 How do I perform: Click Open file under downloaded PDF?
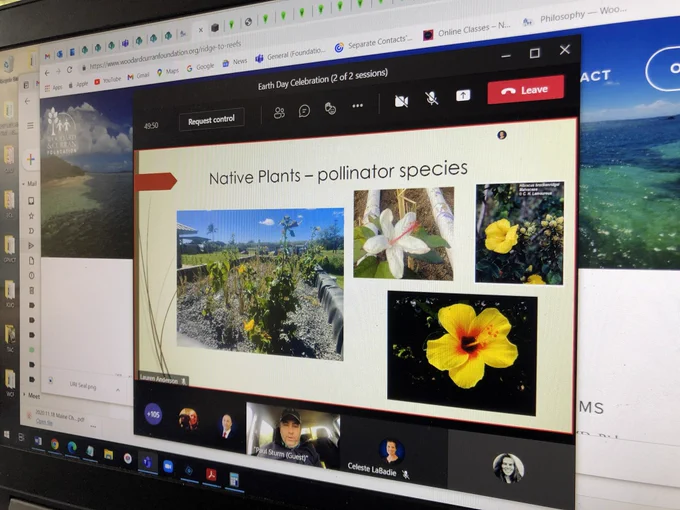pos(44,422)
